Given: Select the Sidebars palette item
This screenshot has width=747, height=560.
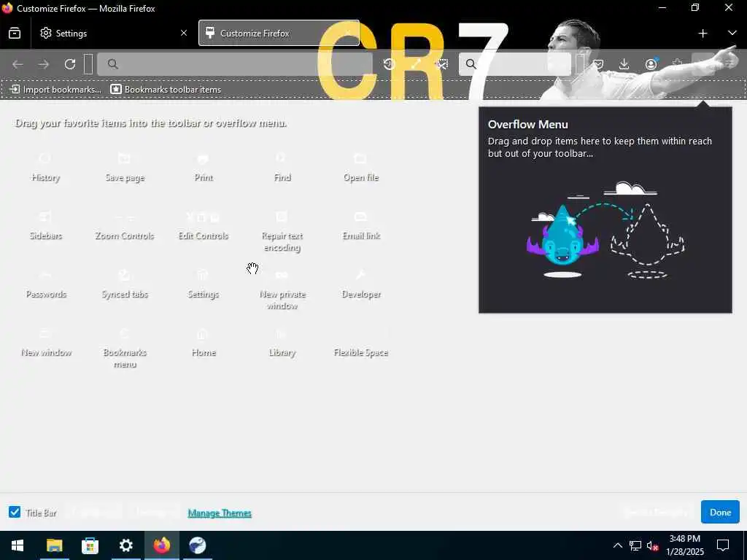Looking at the screenshot, I should pos(46,227).
